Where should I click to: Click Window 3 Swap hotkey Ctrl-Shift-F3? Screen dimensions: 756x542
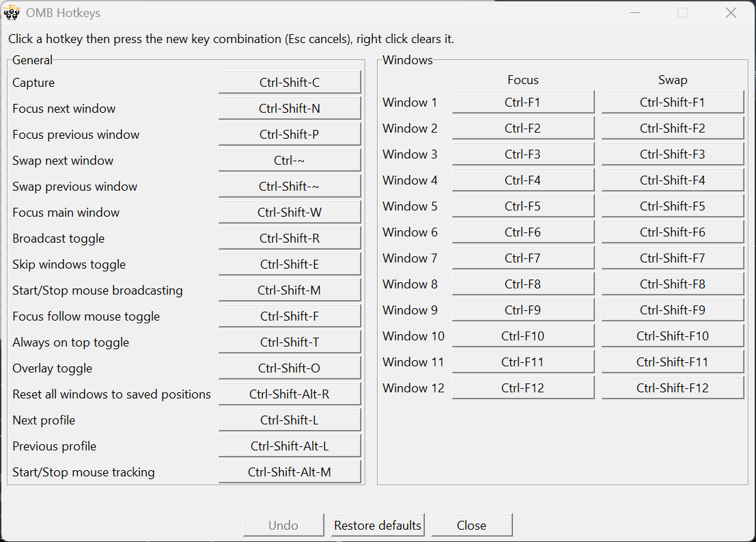point(673,154)
